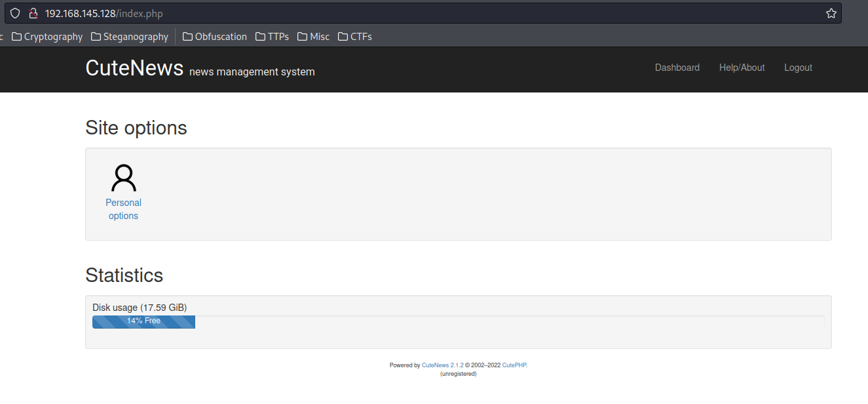Go to Dashboard in the navbar
The height and width of the screenshot is (404, 868).
[677, 68]
